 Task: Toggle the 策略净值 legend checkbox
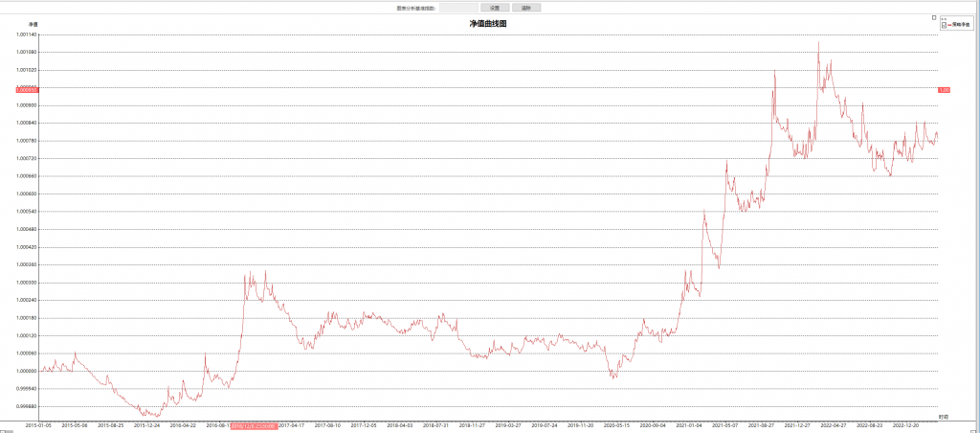944,25
